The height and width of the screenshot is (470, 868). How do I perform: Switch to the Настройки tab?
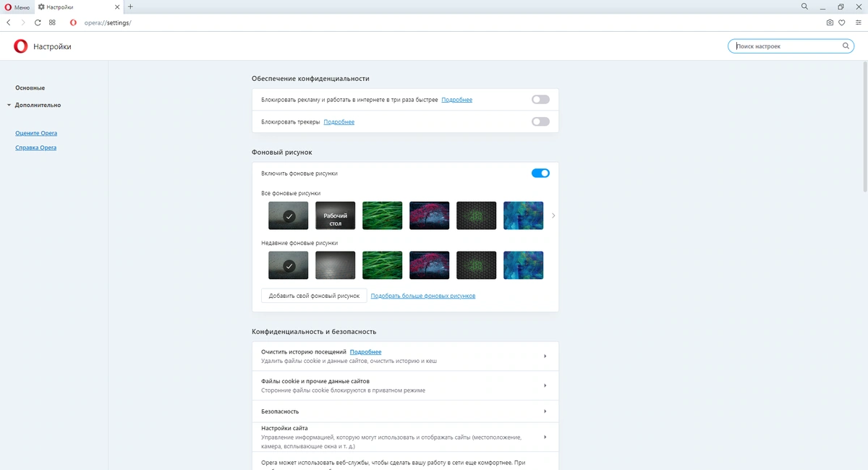click(x=78, y=7)
